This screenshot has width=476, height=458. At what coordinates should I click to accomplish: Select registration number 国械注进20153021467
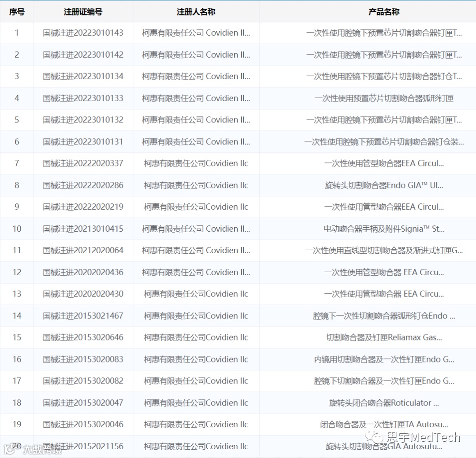(x=83, y=316)
